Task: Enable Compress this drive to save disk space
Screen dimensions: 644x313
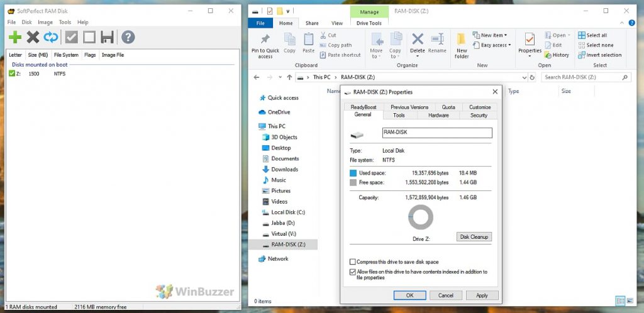Action: (x=352, y=261)
